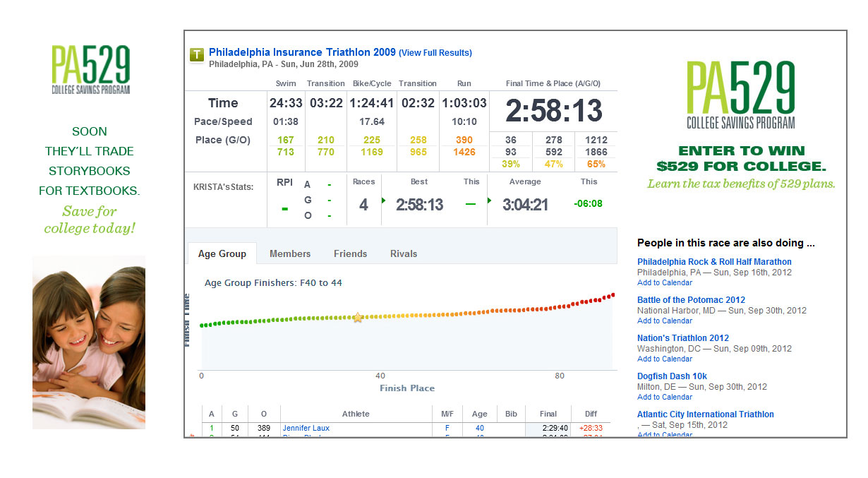Click the run time 1:03:03
The height and width of the screenshot is (478, 868).
tap(464, 103)
